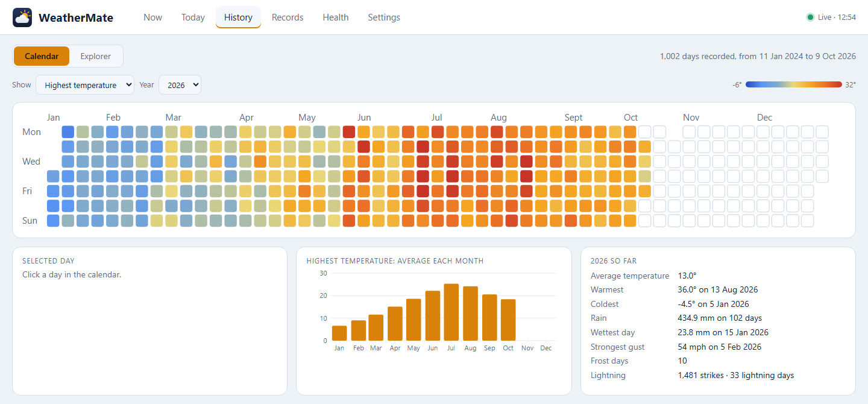The height and width of the screenshot is (404, 868).
Task: Click the Feb bar in monthly chart
Action: [x=358, y=330]
